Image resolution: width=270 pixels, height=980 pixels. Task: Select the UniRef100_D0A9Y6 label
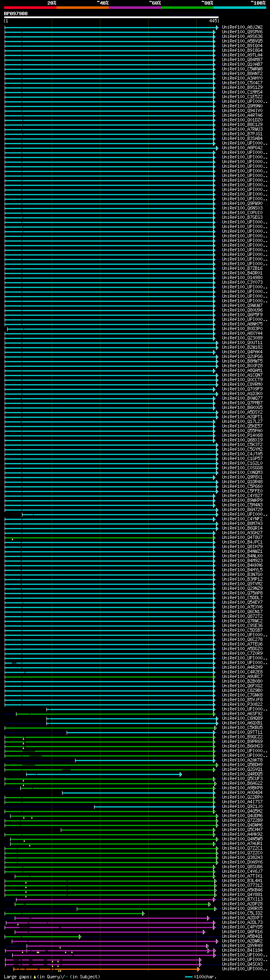[x=242, y=862]
